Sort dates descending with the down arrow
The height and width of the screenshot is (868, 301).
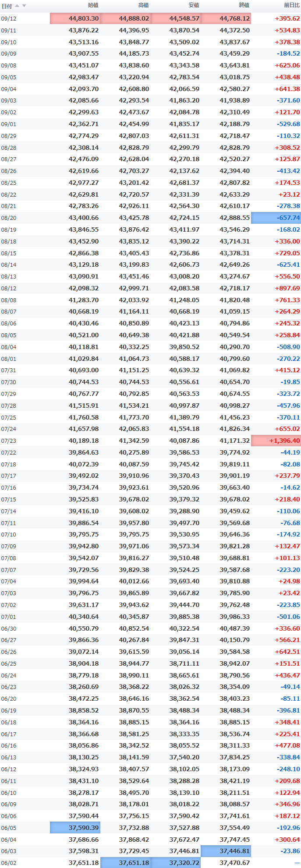pyautogui.click(x=24, y=6)
